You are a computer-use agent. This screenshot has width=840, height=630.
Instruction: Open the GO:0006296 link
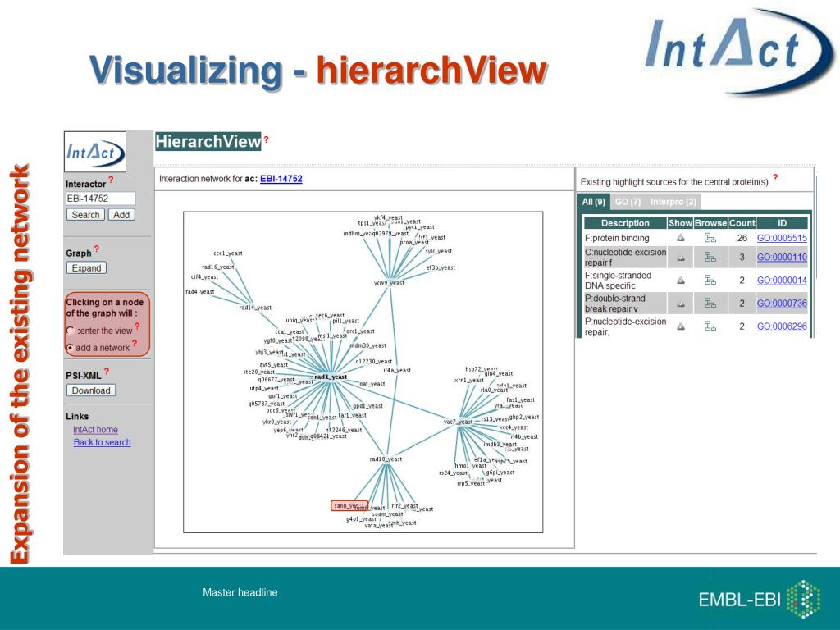(x=782, y=326)
